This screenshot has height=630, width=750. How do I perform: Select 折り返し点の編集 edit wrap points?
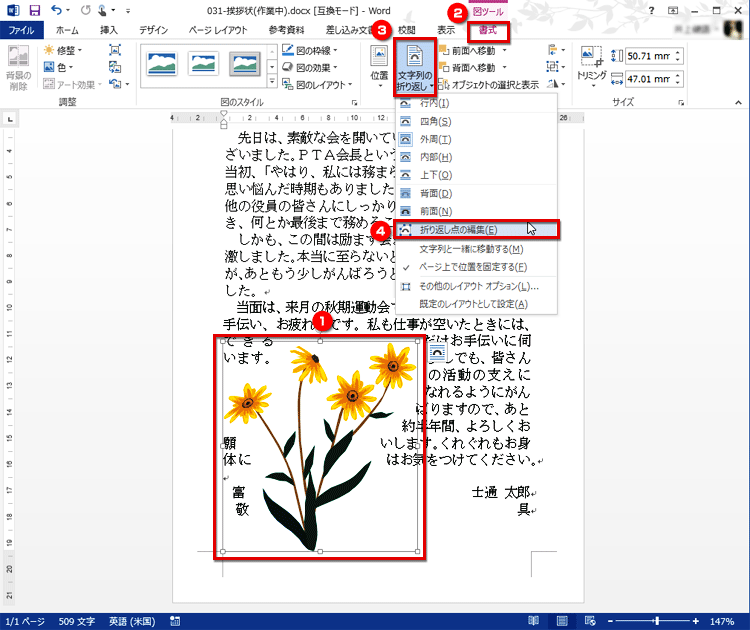[x=476, y=230]
